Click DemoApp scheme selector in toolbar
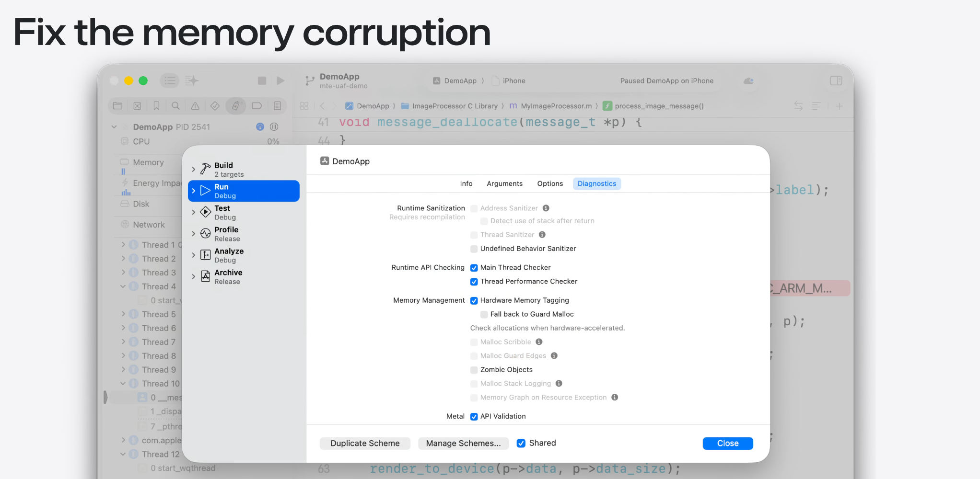Viewport: 980px width, 479px height. 455,81
